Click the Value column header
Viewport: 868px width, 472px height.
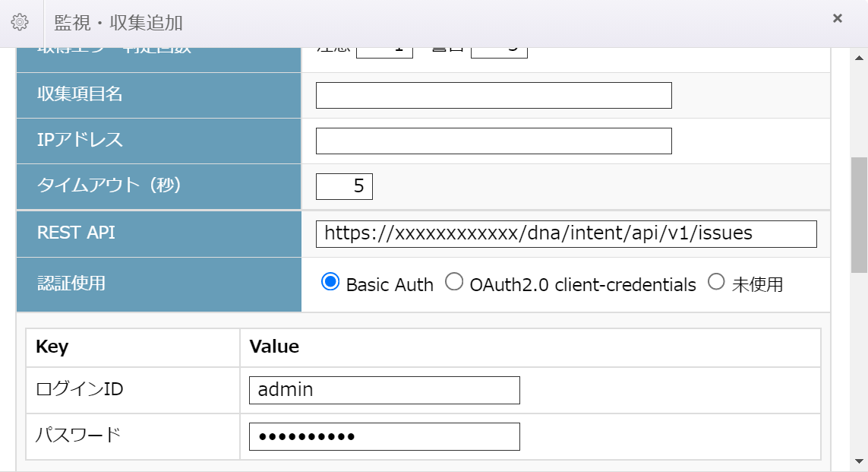point(274,347)
